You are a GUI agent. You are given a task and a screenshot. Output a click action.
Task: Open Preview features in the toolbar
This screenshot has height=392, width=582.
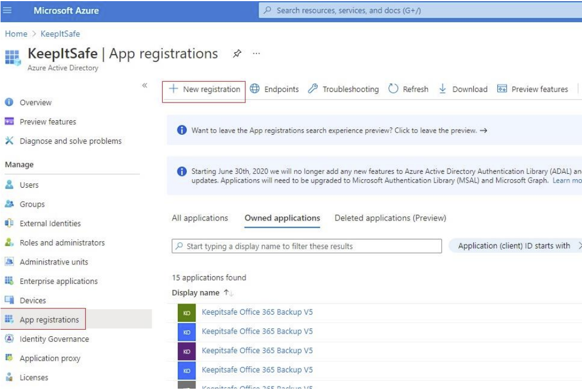coord(532,89)
